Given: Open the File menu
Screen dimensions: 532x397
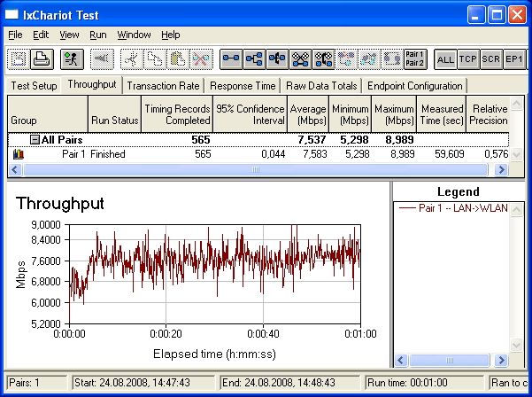Looking at the screenshot, I should click(15, 35).
